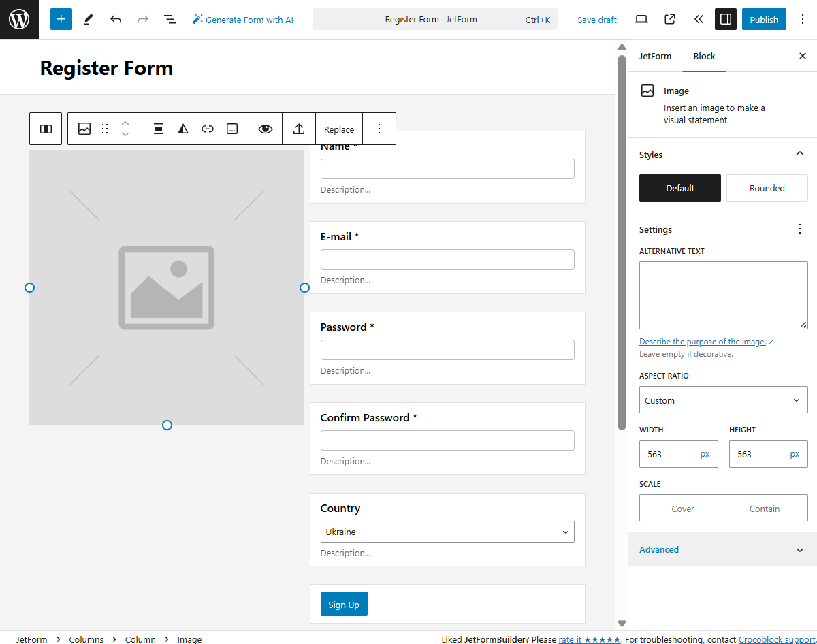The width and height of the screenshot is (817, 644).
Task: Open the Country select showing Ukraine
Action: point(447,532)
